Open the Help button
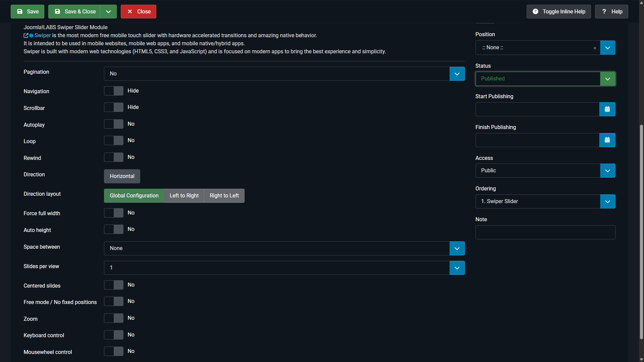644x362 pixels. 611,11
